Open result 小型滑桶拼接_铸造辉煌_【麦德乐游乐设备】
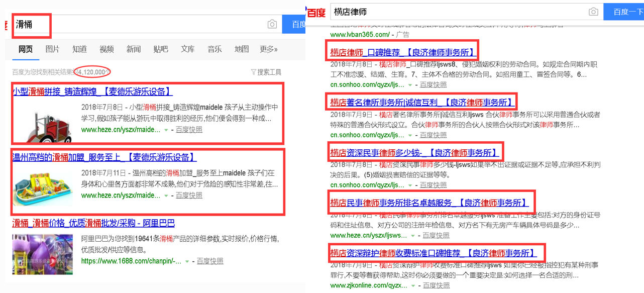Viewport: 644px width, 293px height. tap(92, 91)
